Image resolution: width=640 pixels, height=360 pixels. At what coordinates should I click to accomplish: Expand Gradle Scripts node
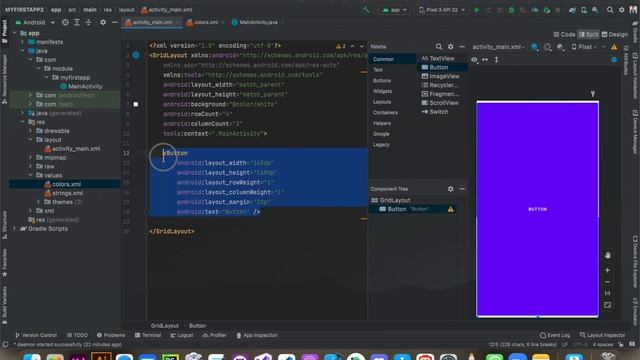point(15,229)
